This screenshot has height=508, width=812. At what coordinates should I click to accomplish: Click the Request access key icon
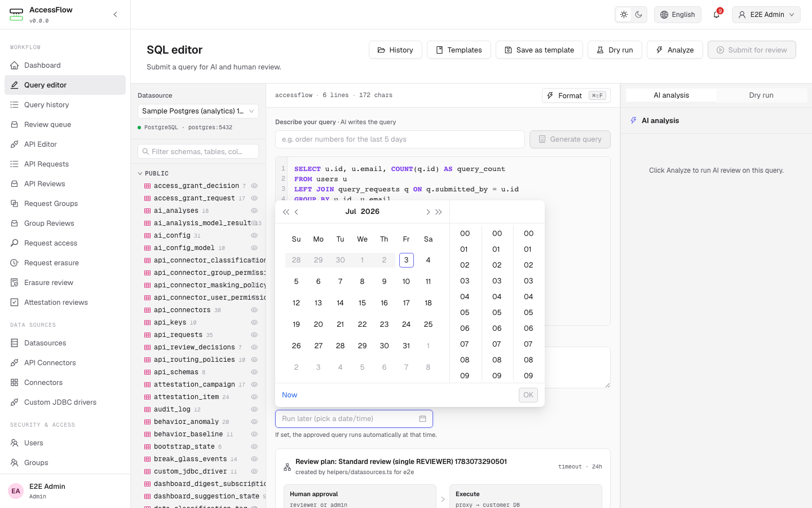coord(15,243)
